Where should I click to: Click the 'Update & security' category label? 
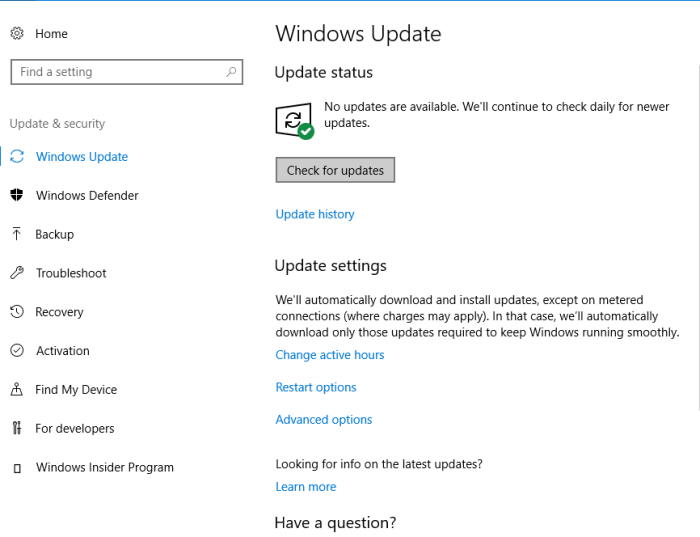(58, 124)
